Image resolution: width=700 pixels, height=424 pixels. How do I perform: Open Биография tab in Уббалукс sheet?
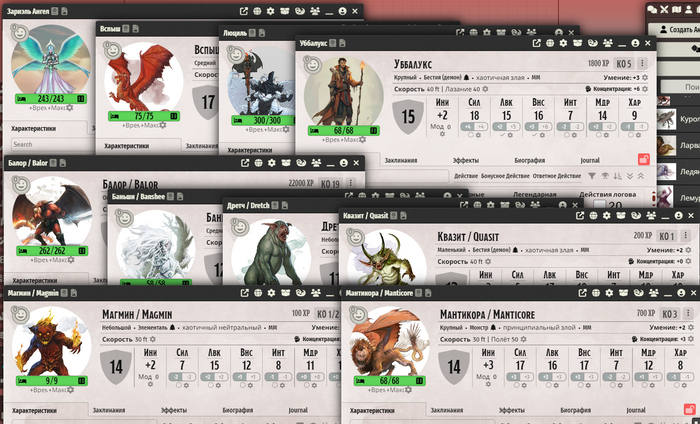pos(529,160)
